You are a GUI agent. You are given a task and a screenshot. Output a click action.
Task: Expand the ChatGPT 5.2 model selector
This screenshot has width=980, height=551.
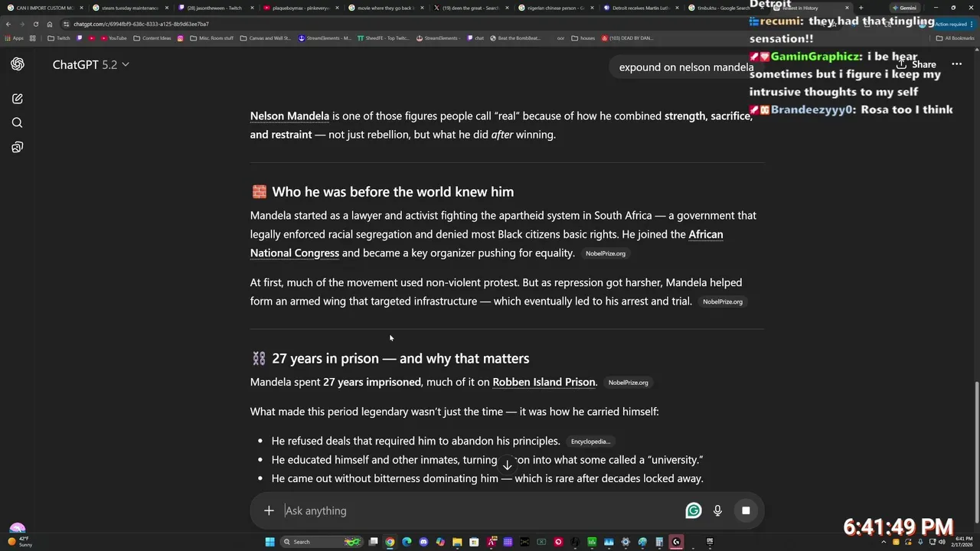(x=90, y=65)
